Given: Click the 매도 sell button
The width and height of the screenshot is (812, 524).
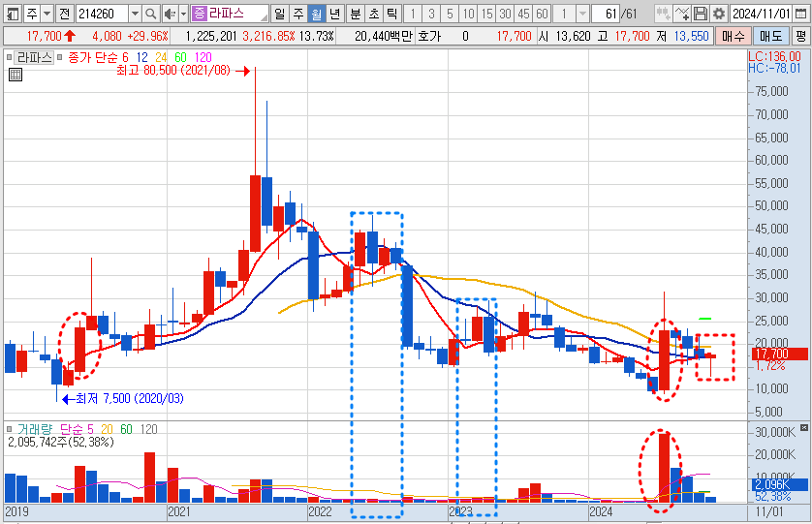Looking at the screenshot, I should 771,36.
